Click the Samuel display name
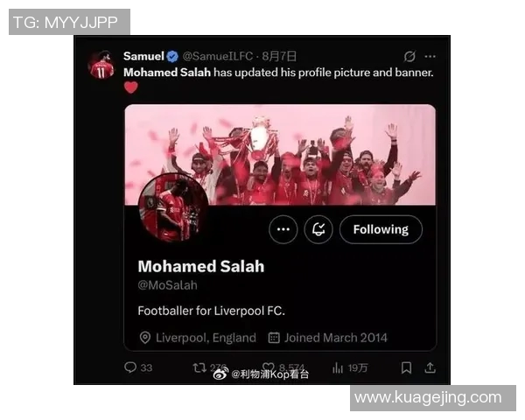The image size is (525, 420). pyautogui.click(x=144, y=56)
